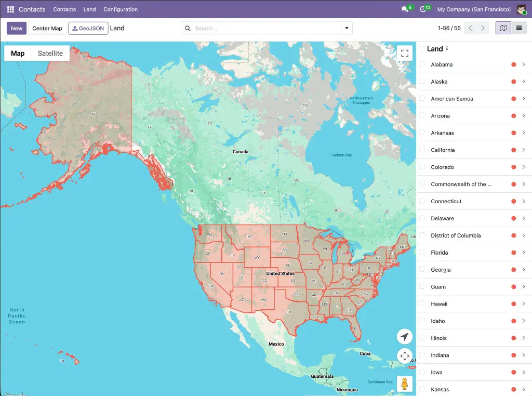Select the Commonwealth of the ... row
Viewport: 532px width, 396px height.
coord(474,184)
